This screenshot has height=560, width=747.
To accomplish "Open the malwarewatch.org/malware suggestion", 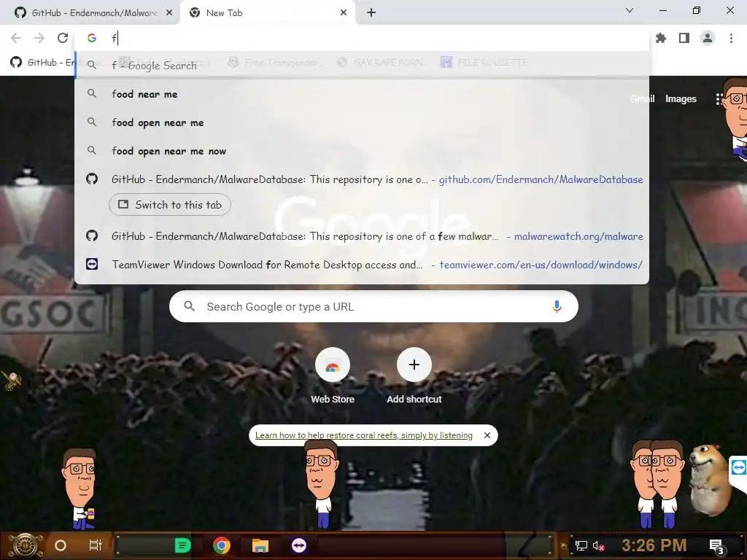I will point(362,236).
